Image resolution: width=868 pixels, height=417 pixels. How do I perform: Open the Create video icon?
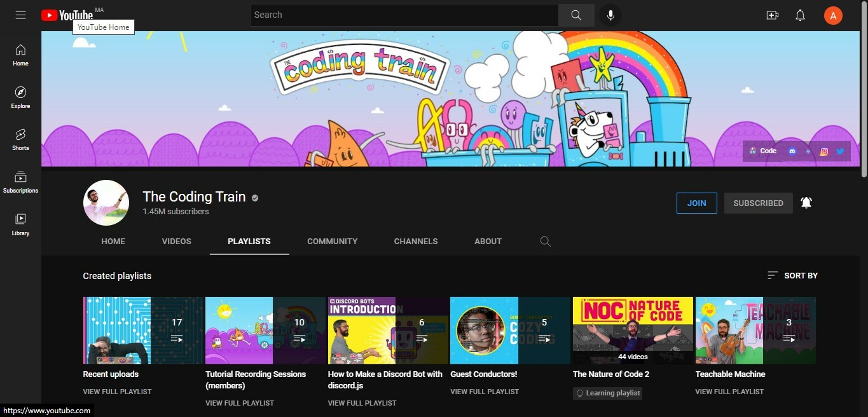(773, 15)
